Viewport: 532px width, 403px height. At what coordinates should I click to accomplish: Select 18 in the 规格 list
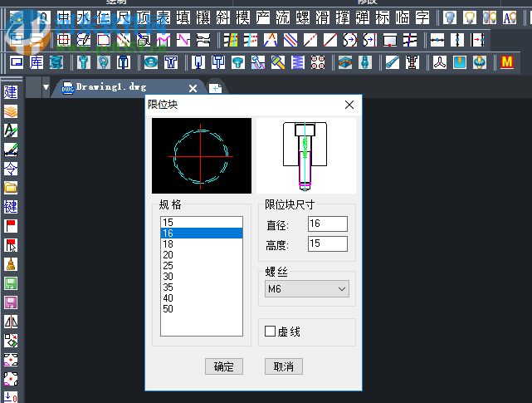pos(202,244)
